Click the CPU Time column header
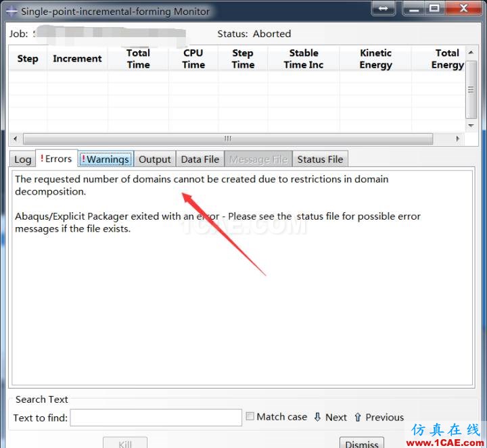This screenshot has height=448, width=487. pyautogui.click(x=193, y=59)
